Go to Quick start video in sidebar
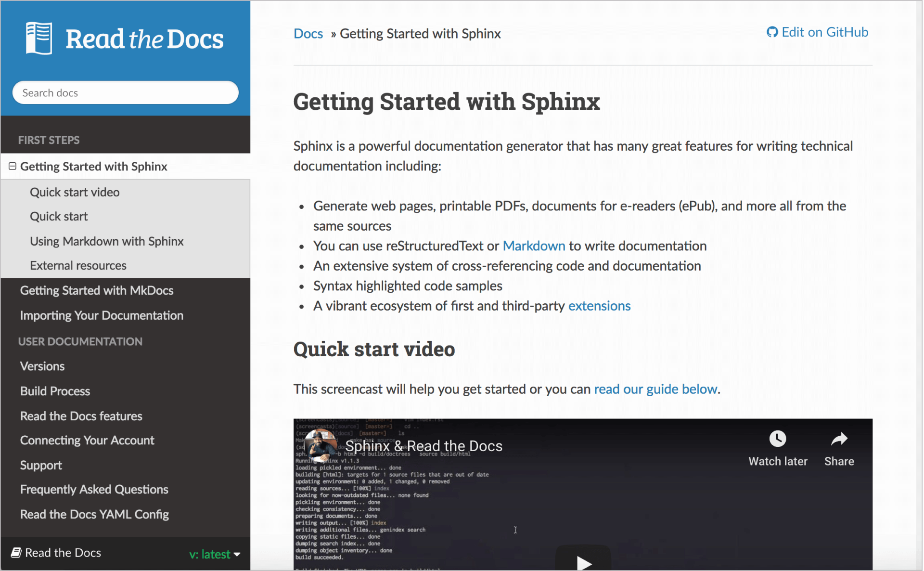 coord(75,192)
